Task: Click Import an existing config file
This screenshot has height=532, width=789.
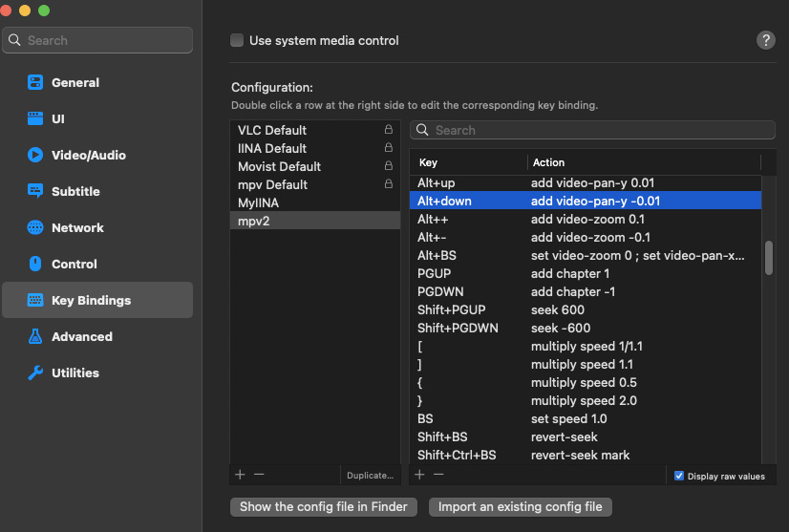Action: point(520,506)
